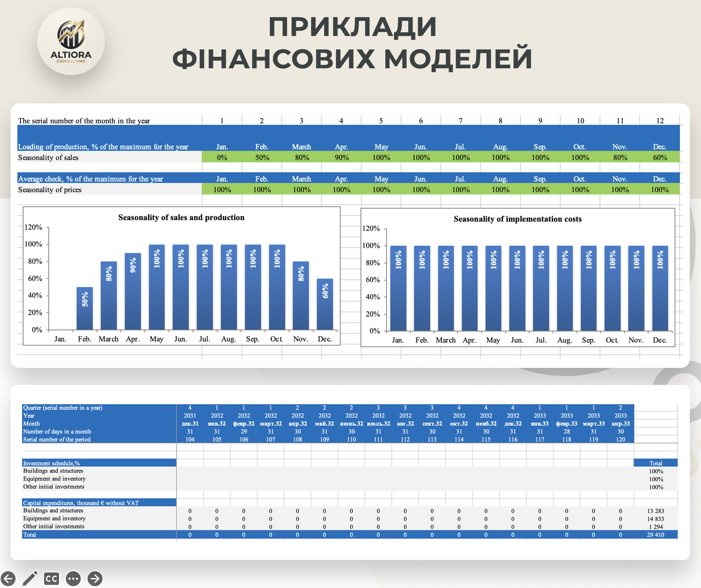
Task: Click the 'Total' column header in investment table
Action: pos(656,463)
